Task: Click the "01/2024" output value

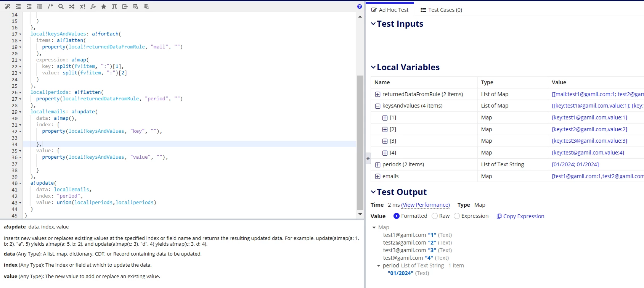Action: tap(400, 273)
